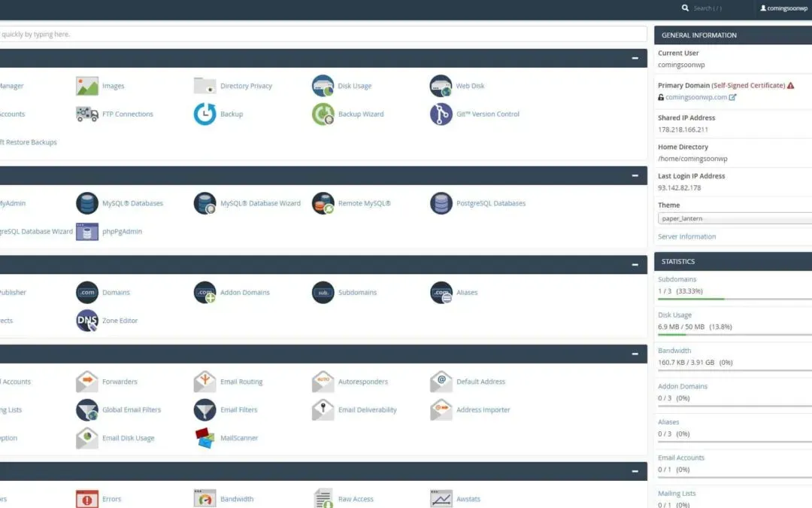
Task: Open email Forwarders icon
Action: (87, 382)
